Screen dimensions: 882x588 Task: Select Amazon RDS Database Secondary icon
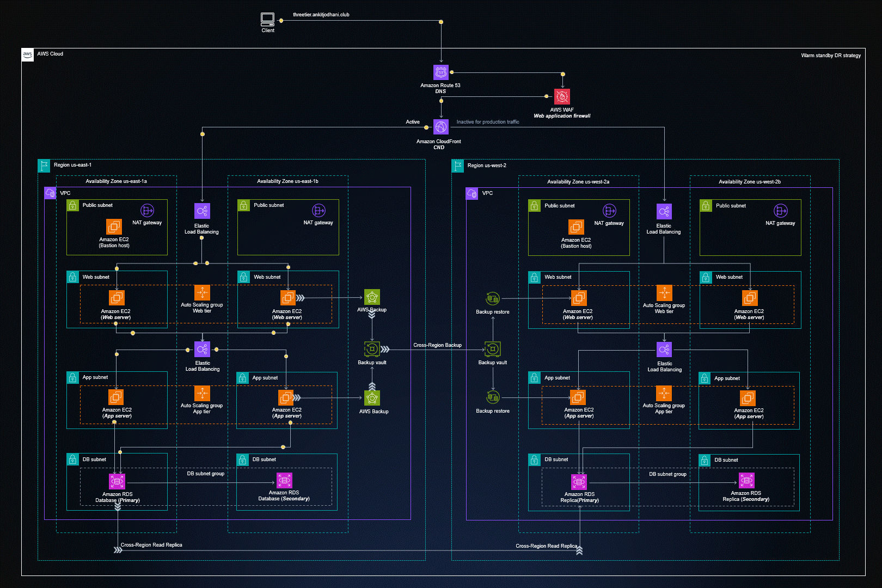click(284, 480)
